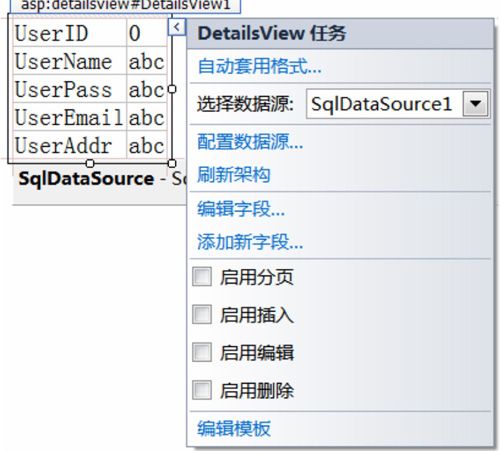The height and width of the screenshot is (451, 500).
Task: Click the bottom-center resize handle
Action: pyautogui.click(x=90, y=163)
